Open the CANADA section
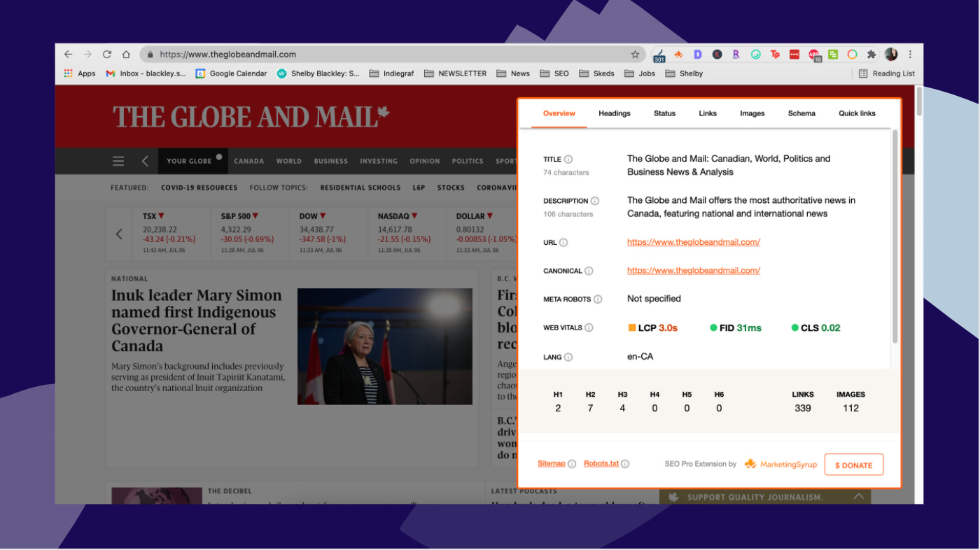This screenshot has width=980, height=550. pos(249,161)
